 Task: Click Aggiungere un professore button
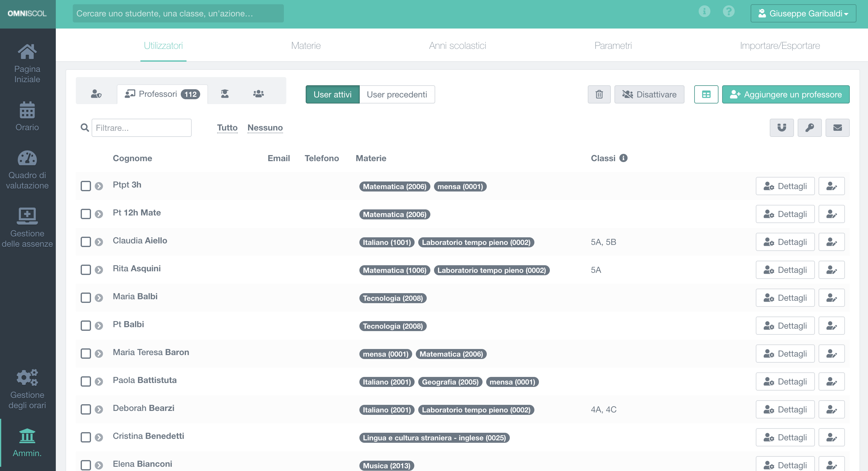click(786, 94)
